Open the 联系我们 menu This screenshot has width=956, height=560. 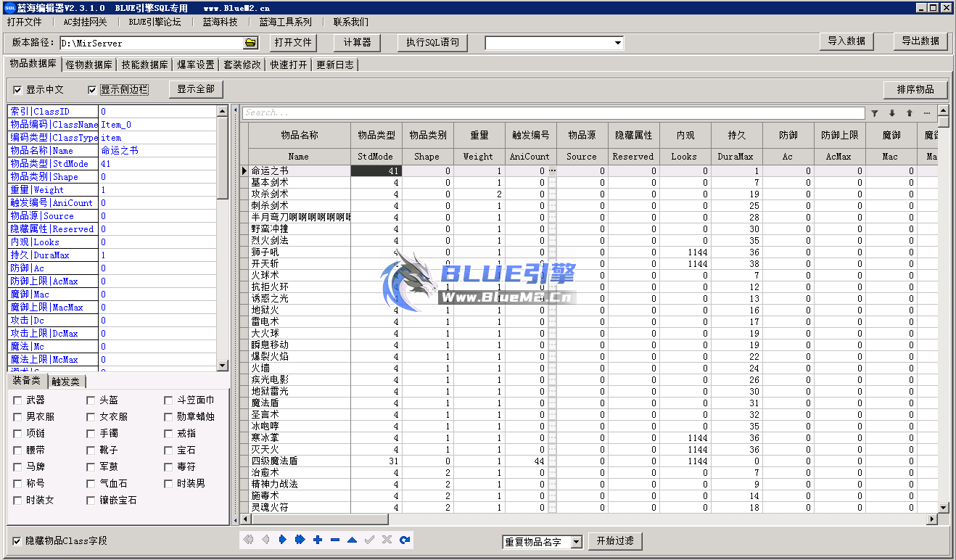tap(351, 22)
